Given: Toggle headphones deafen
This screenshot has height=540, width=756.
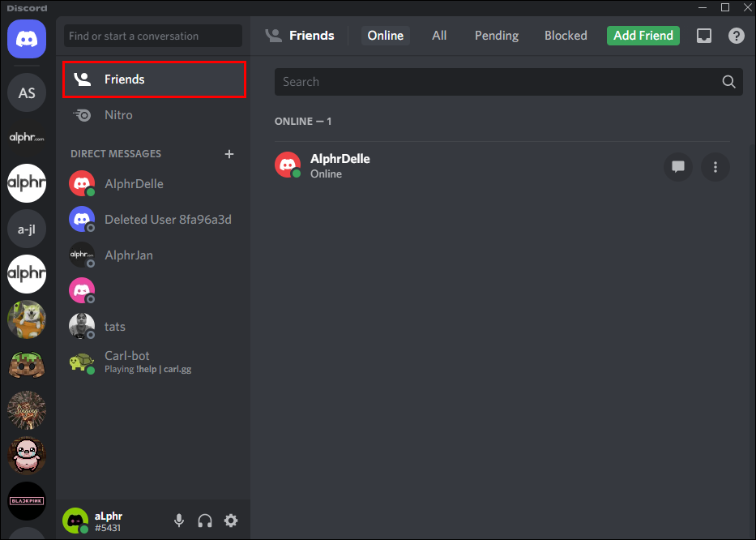Looking at the screenshot, I should [x=205, y=521].
